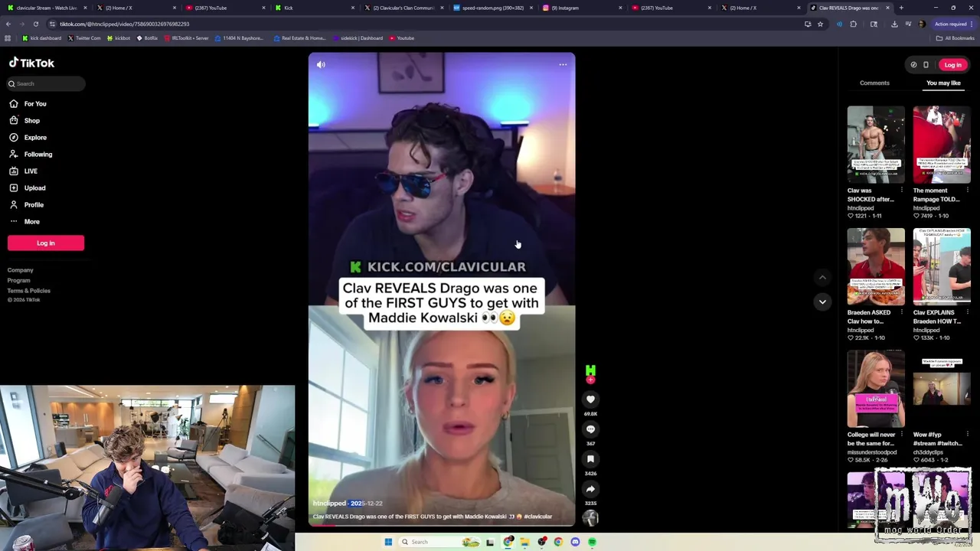
Task: Click the ch3ddyclips username
Action: 928,452
